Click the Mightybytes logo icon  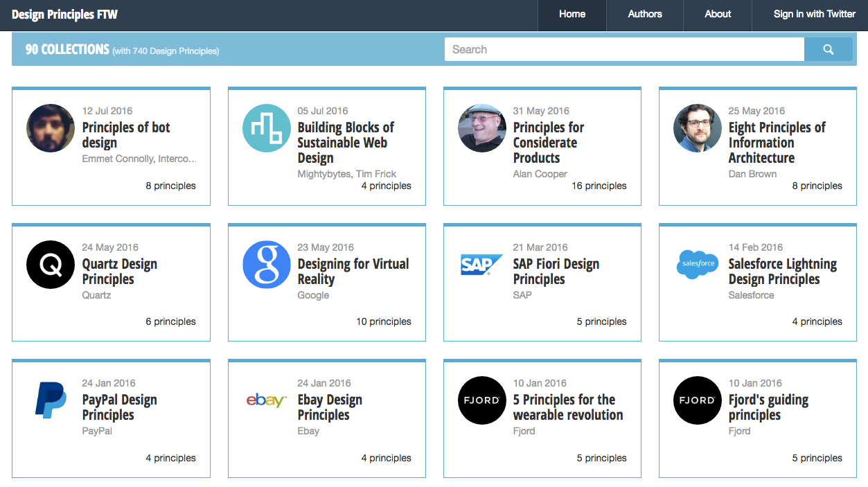tap(266, 128)
